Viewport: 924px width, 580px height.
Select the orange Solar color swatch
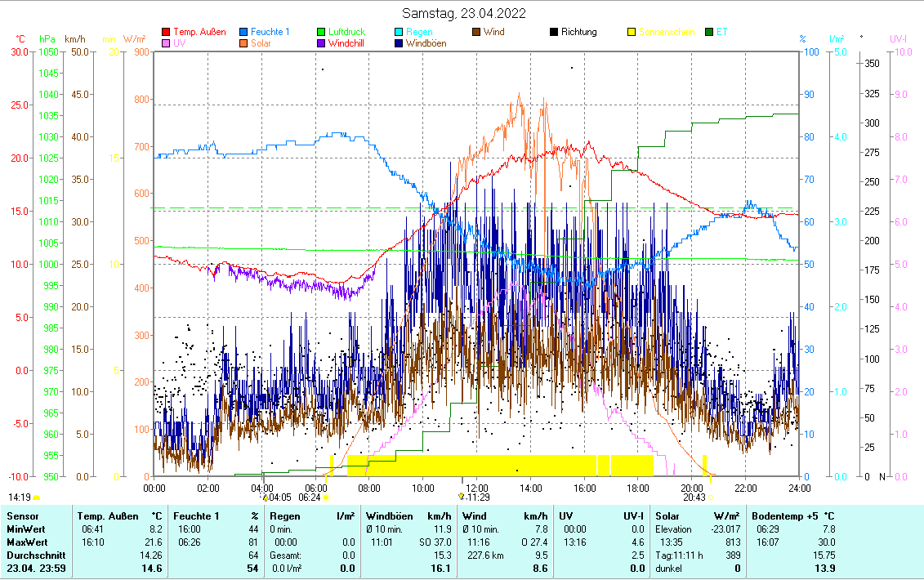(x=244, y=44)
